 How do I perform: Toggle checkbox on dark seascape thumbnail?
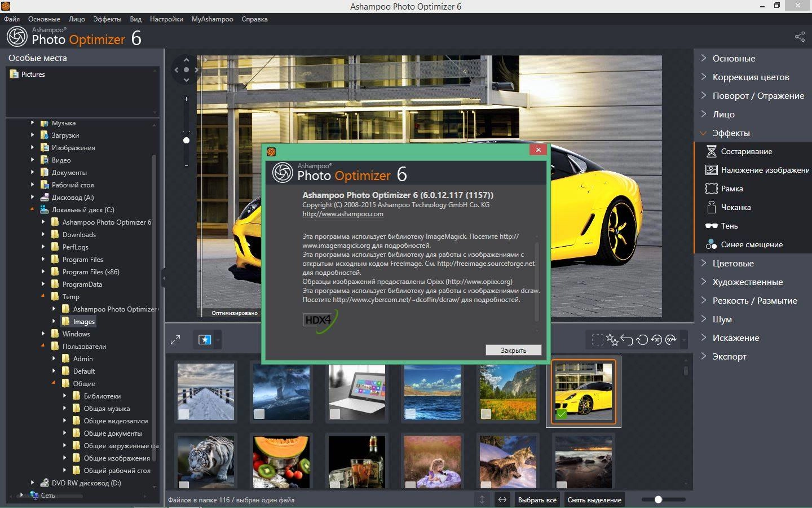coord(561,484)
